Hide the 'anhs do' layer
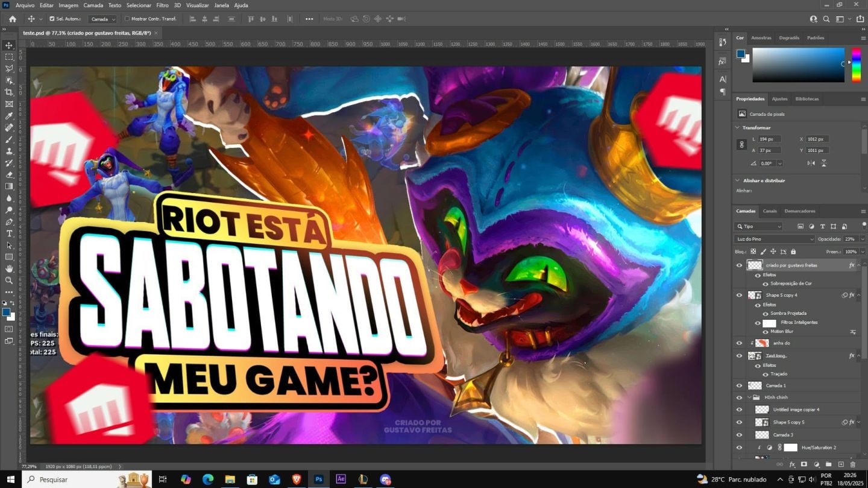Screen dimensions: 868x488 [x=740, y=343]
